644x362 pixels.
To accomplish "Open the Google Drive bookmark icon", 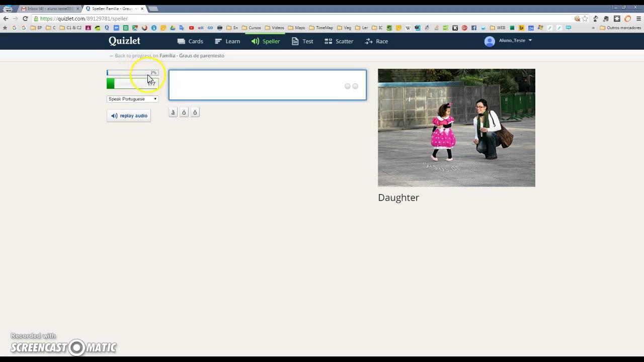I will point(173,28).
